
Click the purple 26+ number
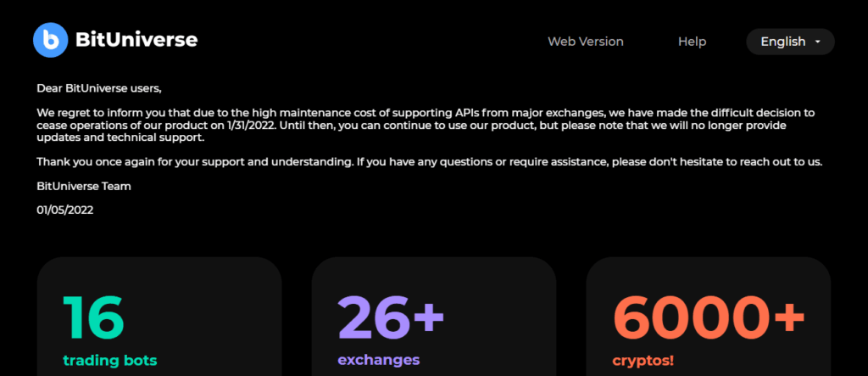(391, 317)
